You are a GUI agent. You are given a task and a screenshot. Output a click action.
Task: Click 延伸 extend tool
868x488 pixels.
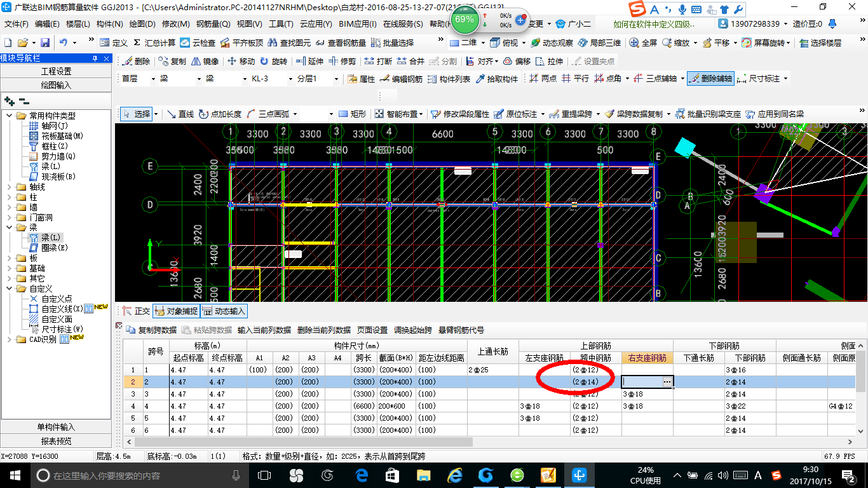coord(309,61)
